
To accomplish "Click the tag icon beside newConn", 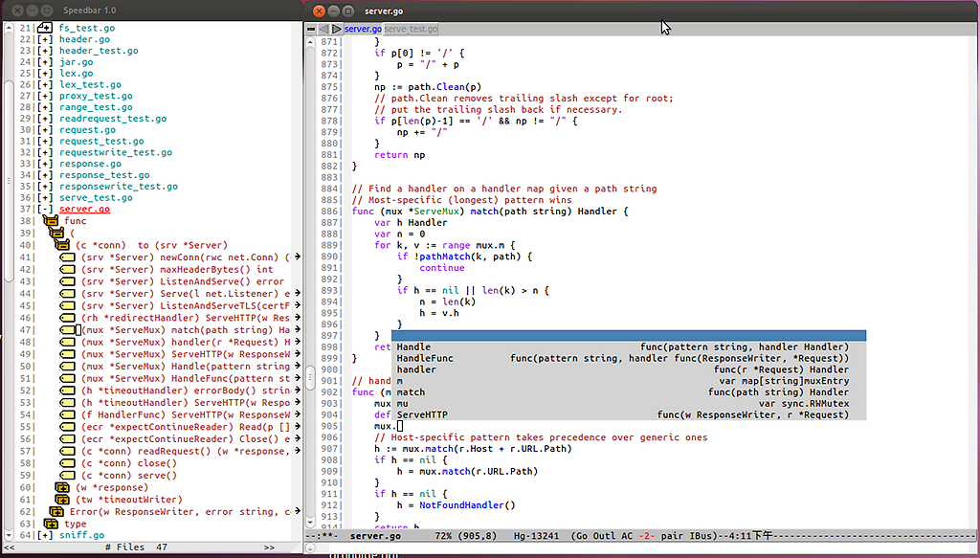I will click(x=68, y=257).
